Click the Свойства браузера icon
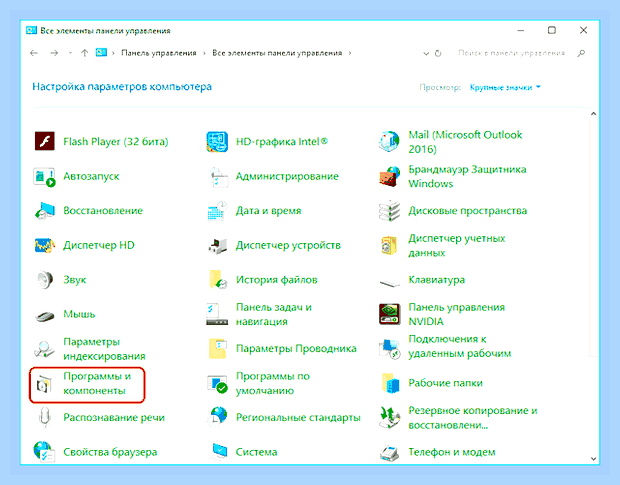 [44, 452]
